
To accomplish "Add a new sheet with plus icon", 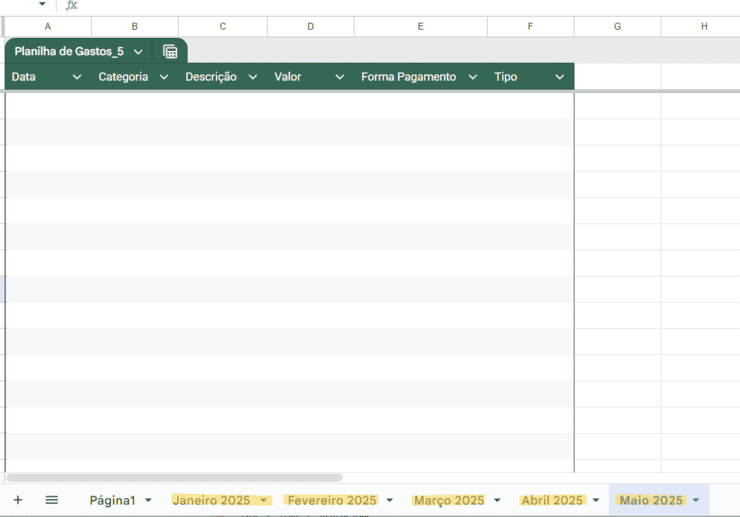I will coord(18,500).
